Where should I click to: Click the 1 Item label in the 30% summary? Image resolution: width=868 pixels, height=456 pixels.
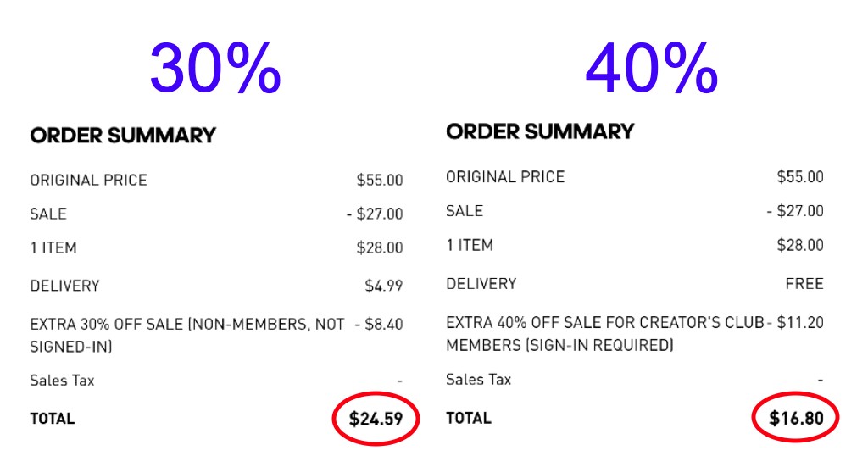(x=53, y=248)
